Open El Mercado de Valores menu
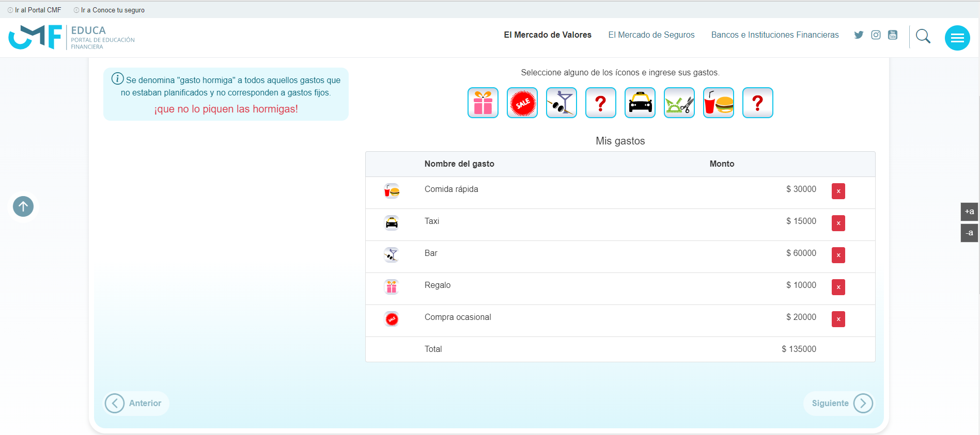Image resolution: width=980 pixels, height=435 pixels. pos(548,35)
